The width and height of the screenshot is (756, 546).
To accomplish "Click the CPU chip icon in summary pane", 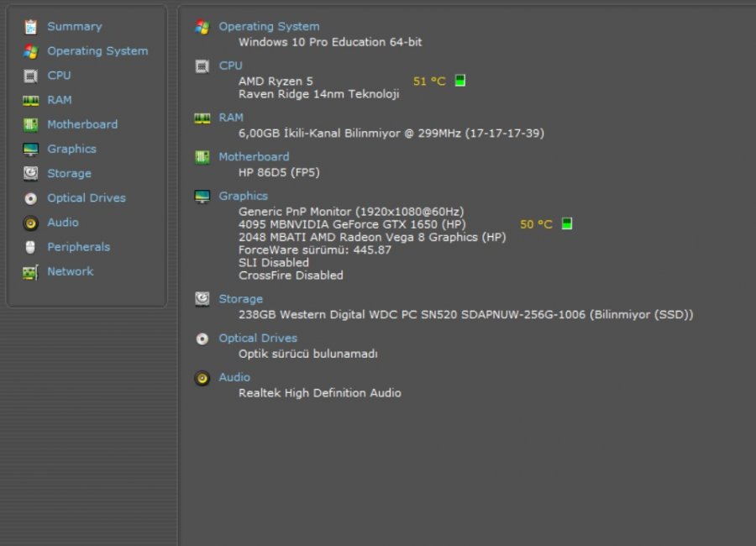I will (x=202, y=66).
